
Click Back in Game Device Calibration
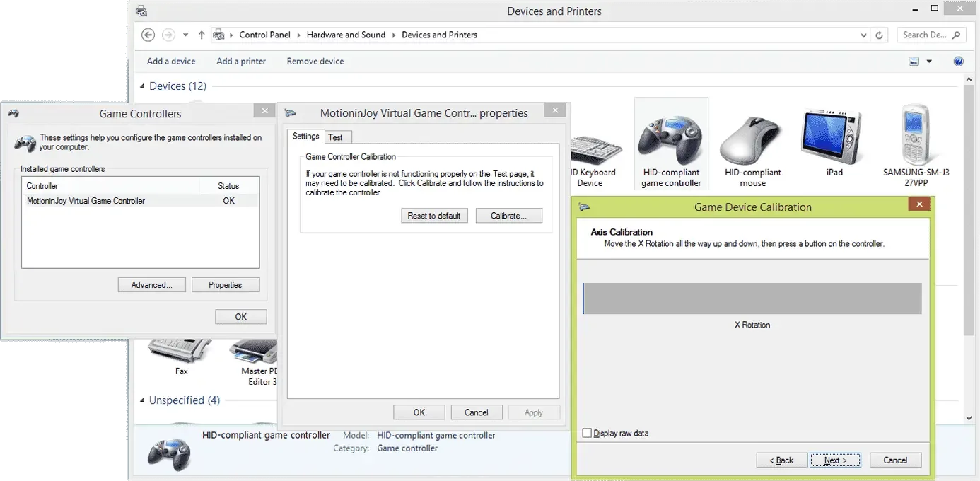(x=782, y=460)
